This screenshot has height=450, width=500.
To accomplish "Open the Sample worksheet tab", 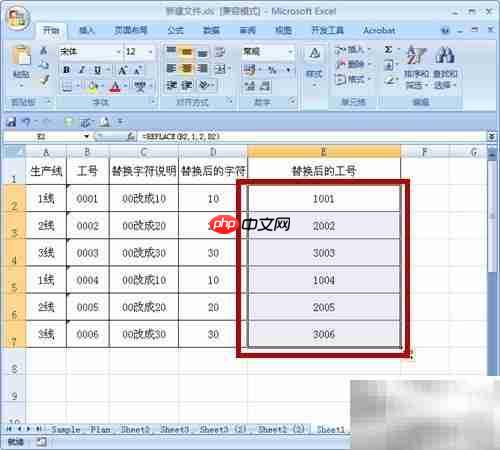I will [x=65, y=429].
